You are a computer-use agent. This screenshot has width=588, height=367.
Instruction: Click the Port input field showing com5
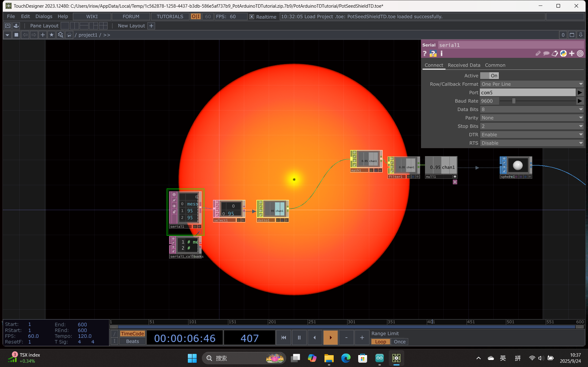coord(527,92)
